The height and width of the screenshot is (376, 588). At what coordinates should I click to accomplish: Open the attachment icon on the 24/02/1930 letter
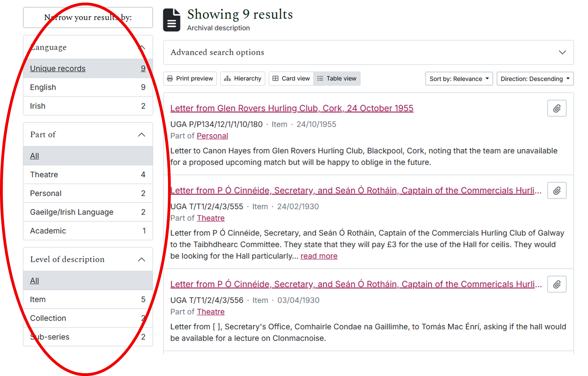[x=556, y=190]
